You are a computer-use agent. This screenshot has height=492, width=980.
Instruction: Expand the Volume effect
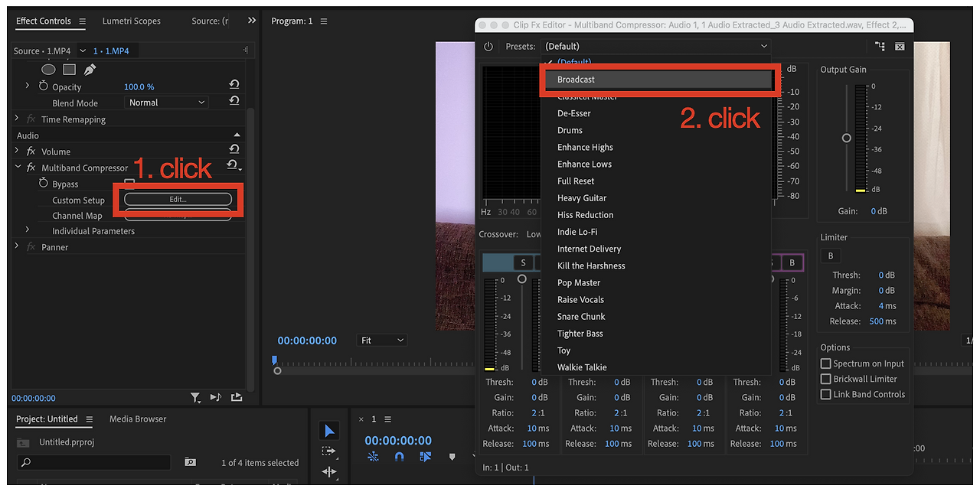pos(18,151)
